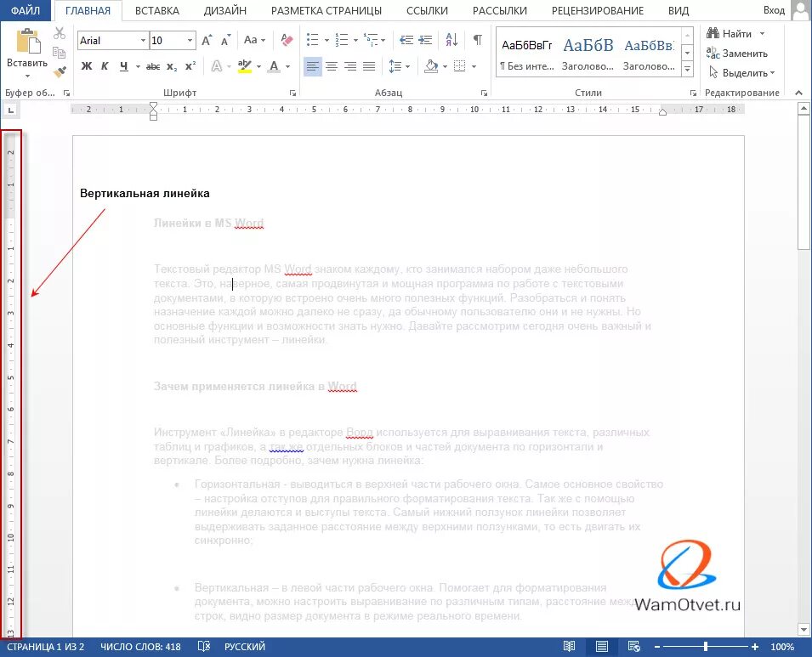Click the Найти button
The height and width of the screenshot is (657, 812).
[x=729, y=34]
